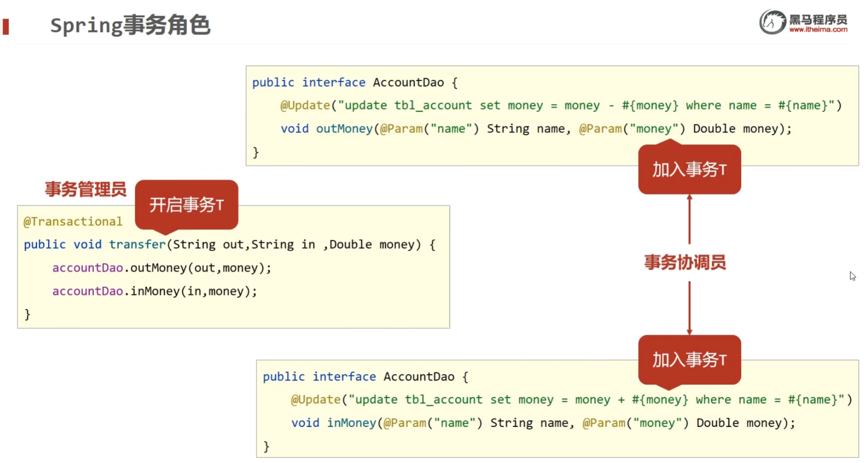Select the accountDao.inMoney(in,money); line
Screen dimensions: 868x463
[x=155, y=291]
